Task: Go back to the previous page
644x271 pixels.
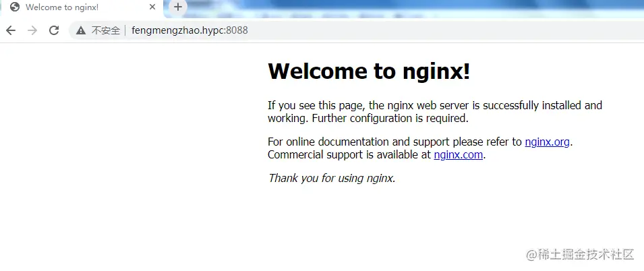Action: click(11, 30)
